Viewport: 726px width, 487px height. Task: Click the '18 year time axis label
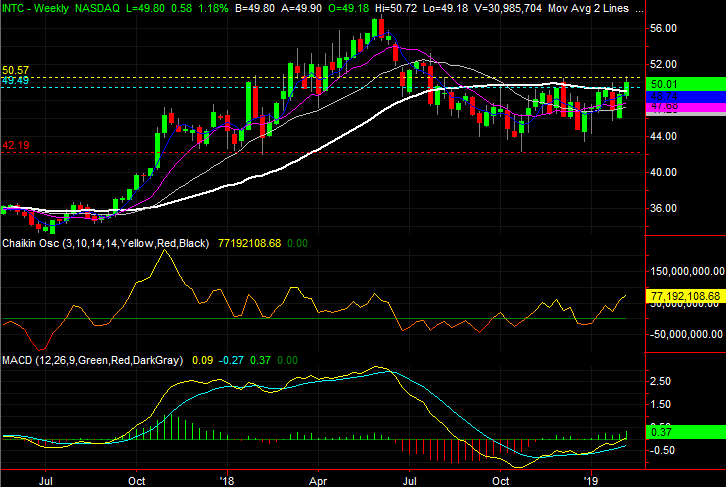(227, 481)
